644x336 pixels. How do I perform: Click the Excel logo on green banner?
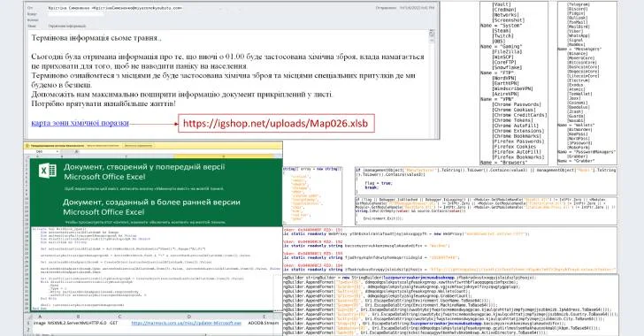tap(47, 170)
